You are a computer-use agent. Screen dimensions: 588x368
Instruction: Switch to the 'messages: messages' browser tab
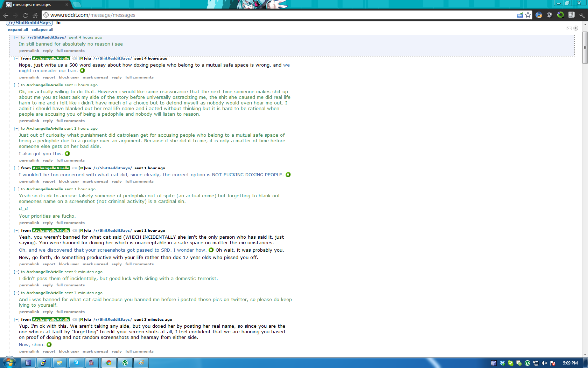pos(35,5)
